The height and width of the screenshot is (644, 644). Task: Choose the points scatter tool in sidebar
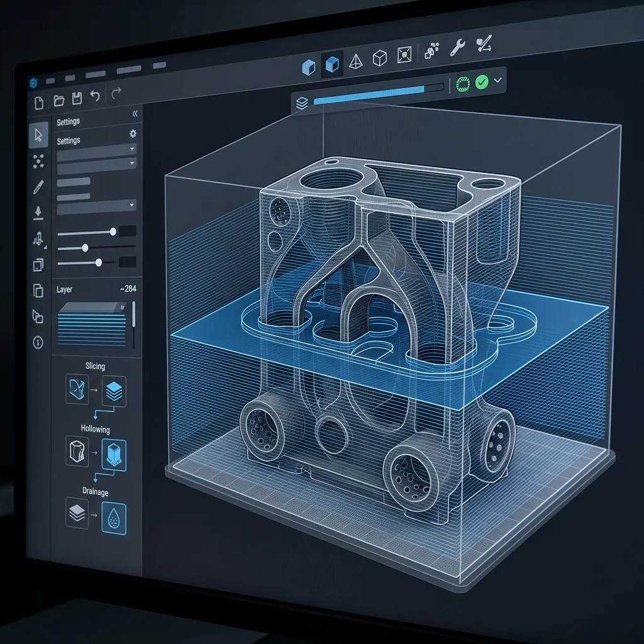point(38,161)
